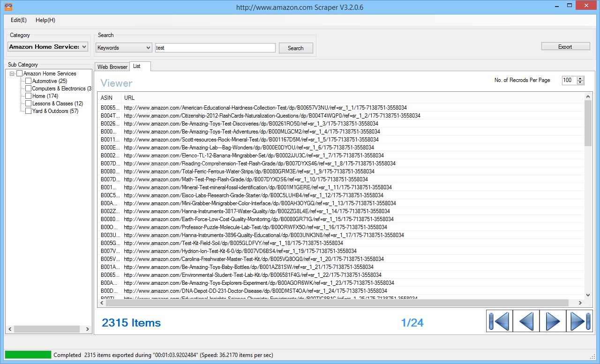Click the list's scroll down arrow
Screen dimensions: 600x364
tap(588, 295)
